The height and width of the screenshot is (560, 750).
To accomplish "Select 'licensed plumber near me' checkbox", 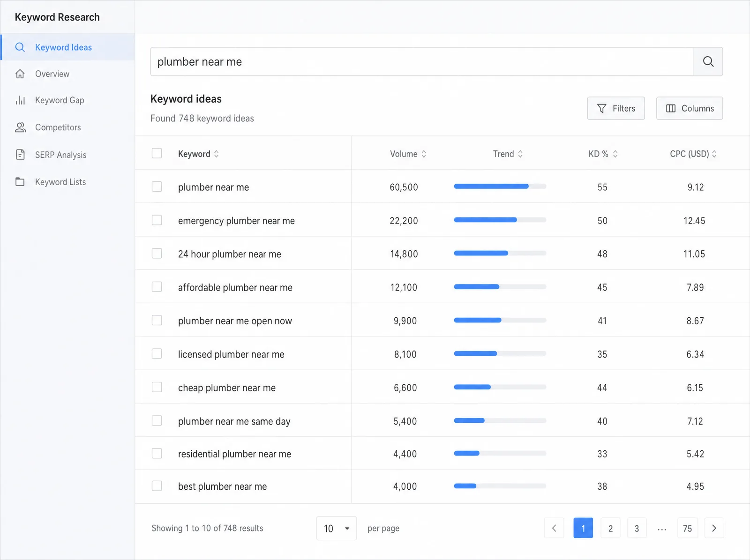I will click(x=157, y=353).
